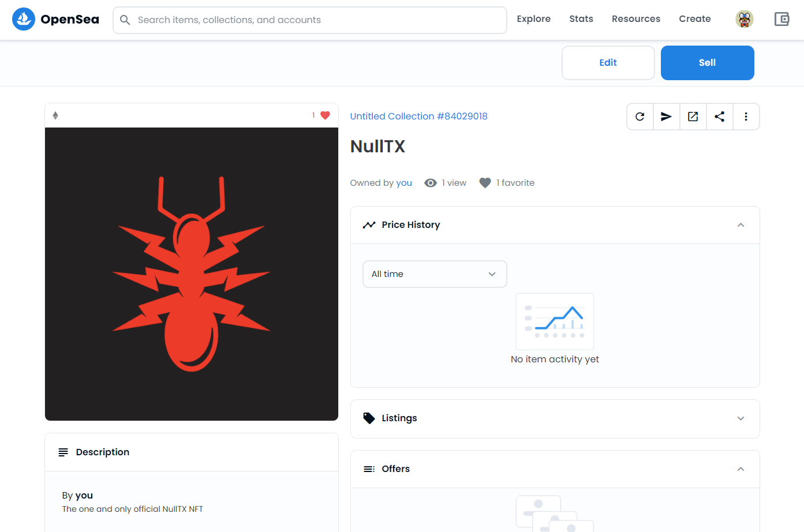Expand the Listings section
This screenshot has width=804, height=532.
741,418
